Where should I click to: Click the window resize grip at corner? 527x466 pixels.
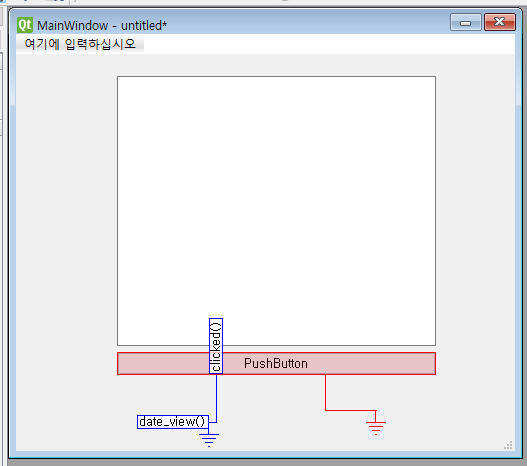pos(508,445)
